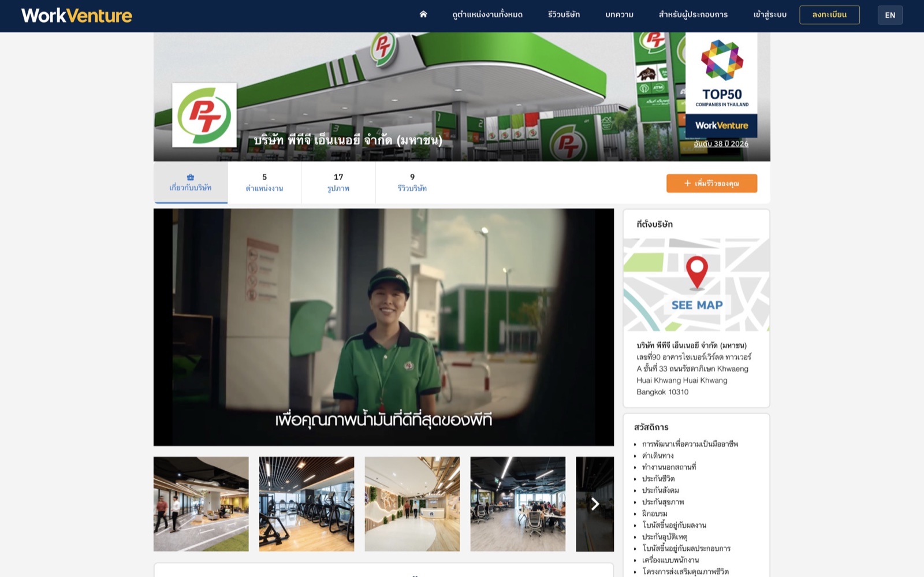Go to รีวิวบริษัท in the top navigation
The image size is (924, 577).
(x=564, y=15)
